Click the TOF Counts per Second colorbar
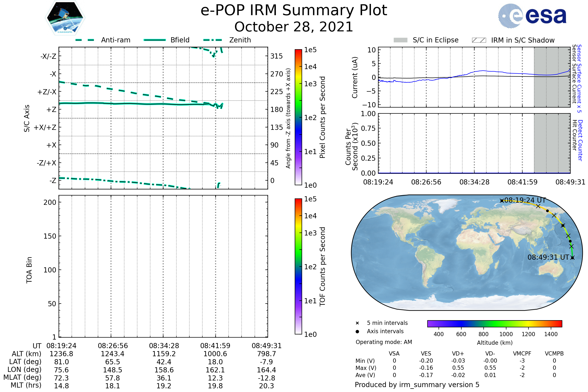 tap(298, 266)
